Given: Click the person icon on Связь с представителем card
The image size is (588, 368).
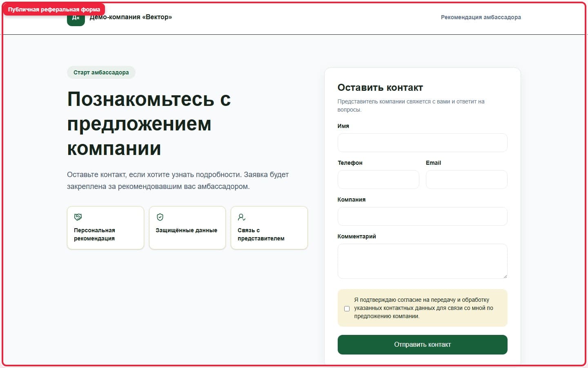Looking at the screenshot, I should click(242, 217).
